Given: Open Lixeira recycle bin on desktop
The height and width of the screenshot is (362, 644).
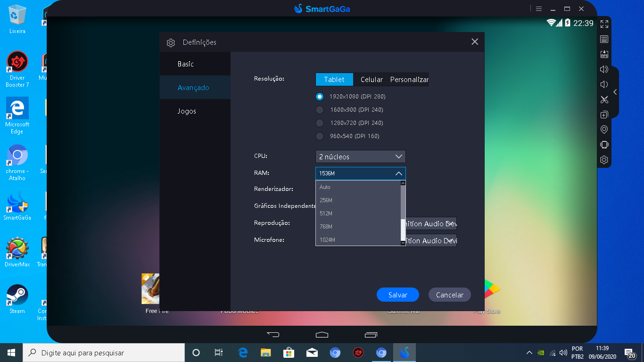Looking at the screenshot, I should coord(17,19).
